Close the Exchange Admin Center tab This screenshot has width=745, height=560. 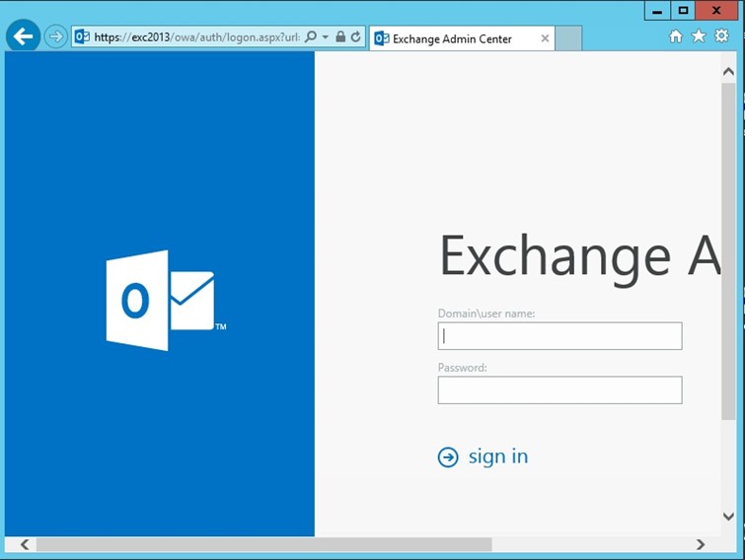545,38
